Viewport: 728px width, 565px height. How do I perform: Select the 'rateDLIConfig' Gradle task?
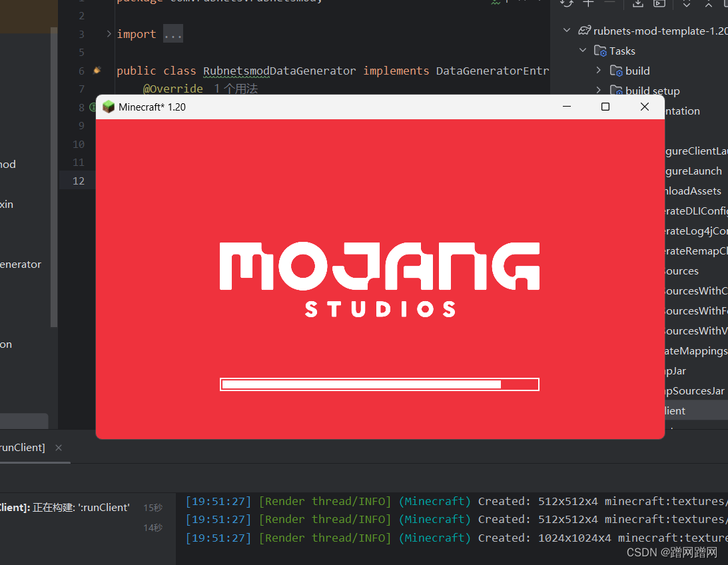tap(697, 211)
